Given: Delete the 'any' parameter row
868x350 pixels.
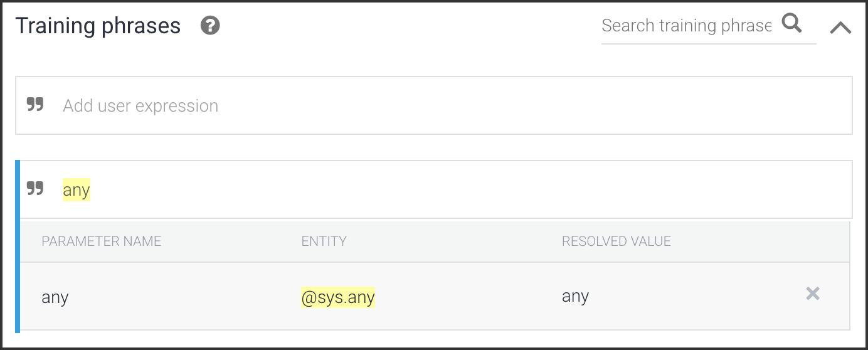Looking at the screenshot, I should (x=812, y=294).
